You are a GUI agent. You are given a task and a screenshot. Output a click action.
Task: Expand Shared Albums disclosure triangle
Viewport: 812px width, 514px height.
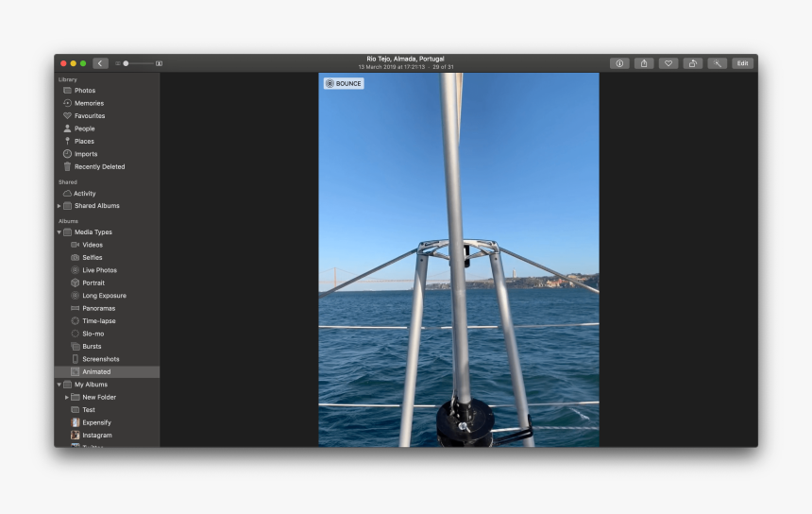(59, 206)
